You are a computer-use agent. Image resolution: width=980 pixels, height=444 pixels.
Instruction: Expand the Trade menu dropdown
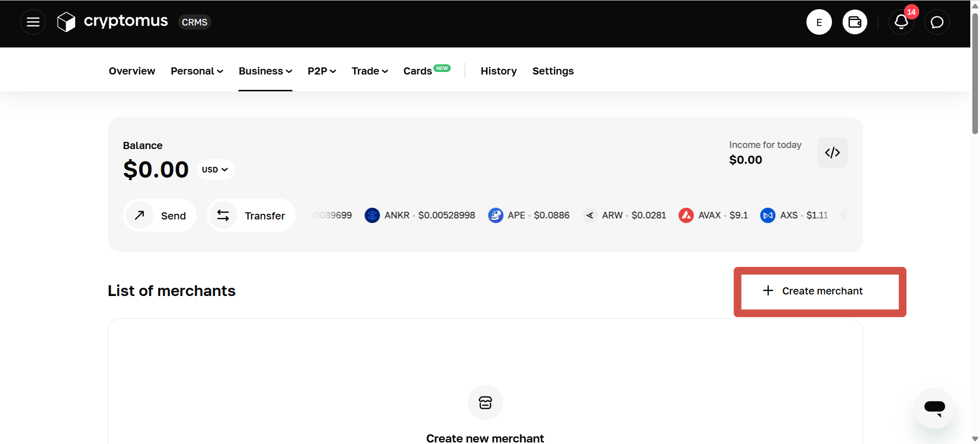click(x=370, y=71)
